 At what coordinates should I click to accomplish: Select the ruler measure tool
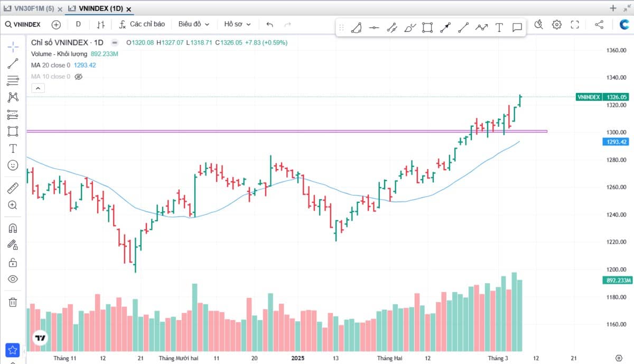point(13,188)
